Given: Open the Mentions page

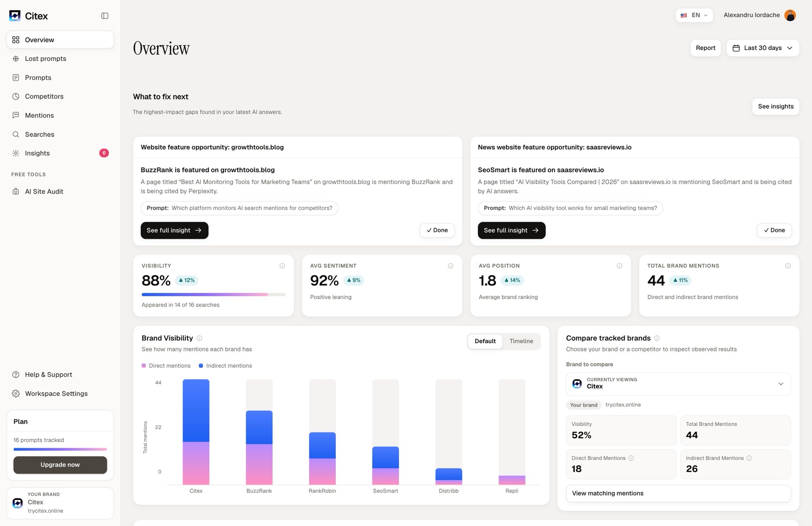Looking at the screenshot, I should click(x=60, y=115).
